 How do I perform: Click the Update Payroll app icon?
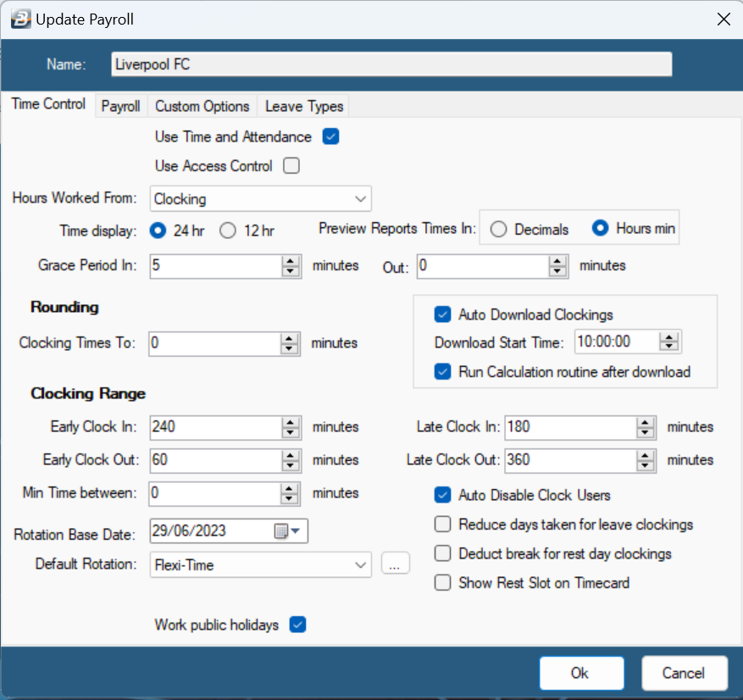[21, 19]
